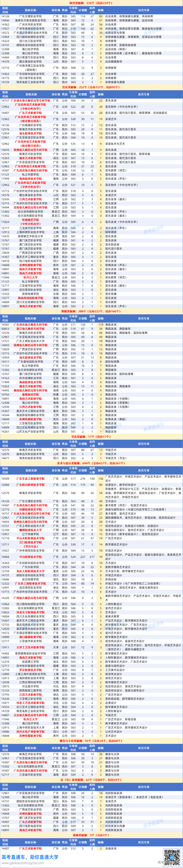Click 海南东方新丝路职业学院 in the sports table

30,20
